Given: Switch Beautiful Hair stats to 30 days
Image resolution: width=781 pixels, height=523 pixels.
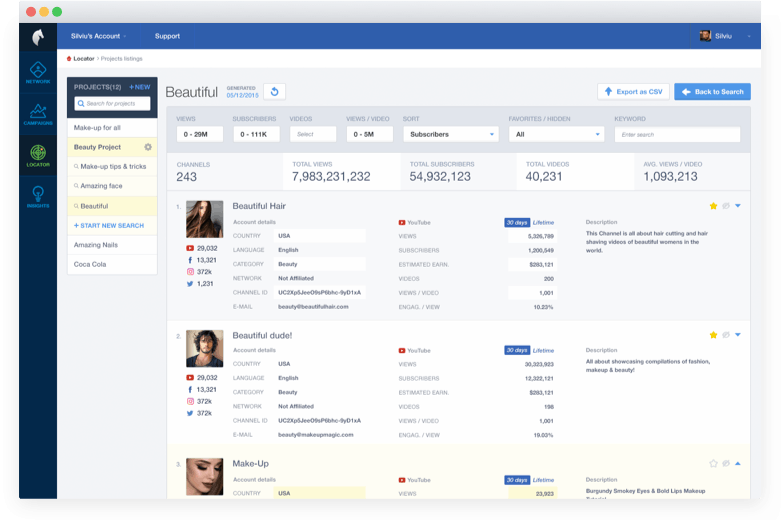Looking at the screenshot, I should 517,223.
